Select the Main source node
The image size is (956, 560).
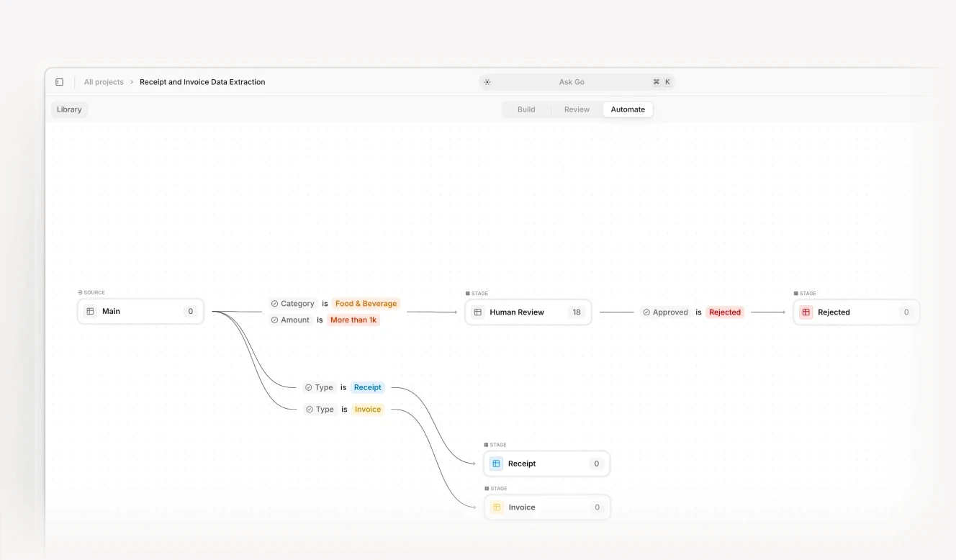[x=140, y=312]
